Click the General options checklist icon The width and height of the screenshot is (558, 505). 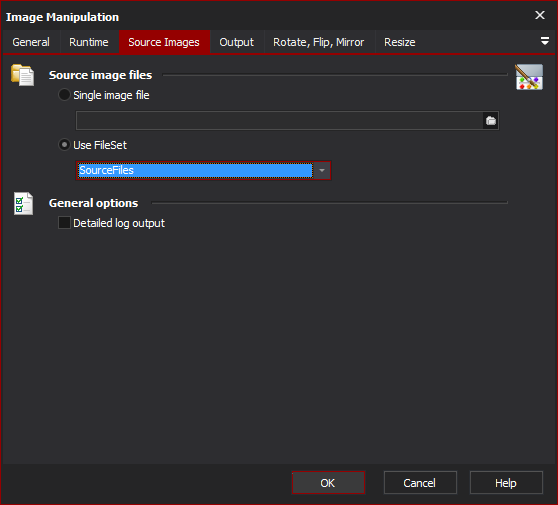[23, 204]
